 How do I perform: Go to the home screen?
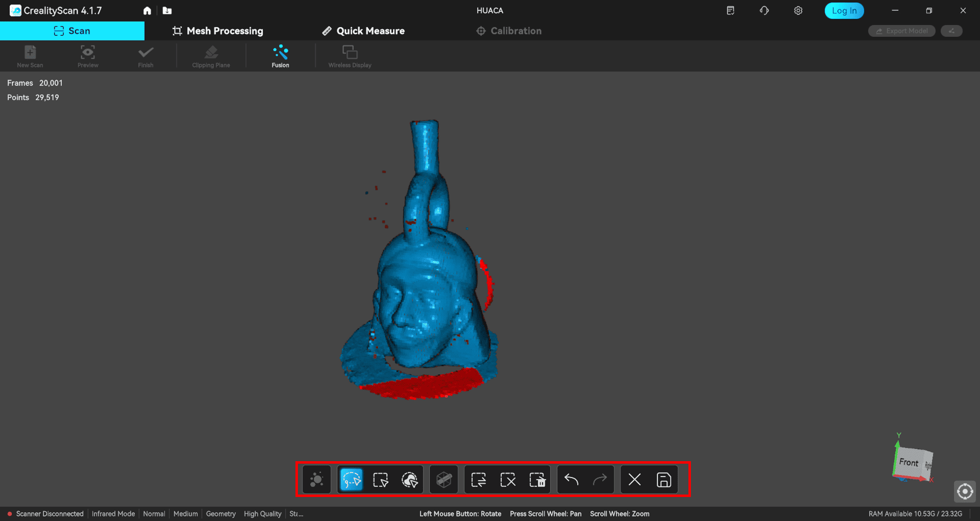pos(147,10)
